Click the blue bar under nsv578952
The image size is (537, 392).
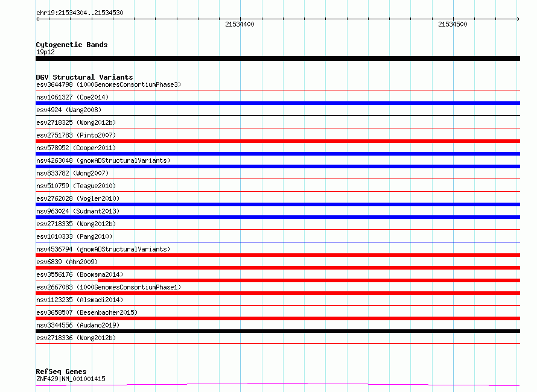(x=278, y=154)
